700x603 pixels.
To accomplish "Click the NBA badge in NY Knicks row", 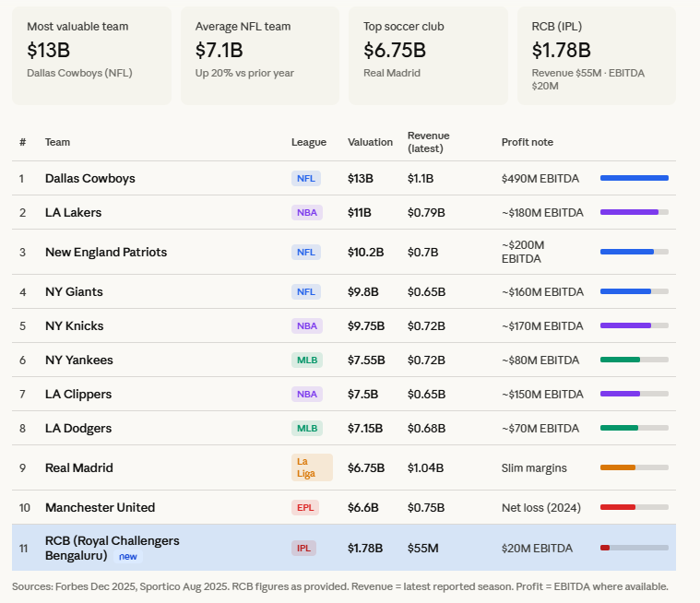I will tap(307, 325).
